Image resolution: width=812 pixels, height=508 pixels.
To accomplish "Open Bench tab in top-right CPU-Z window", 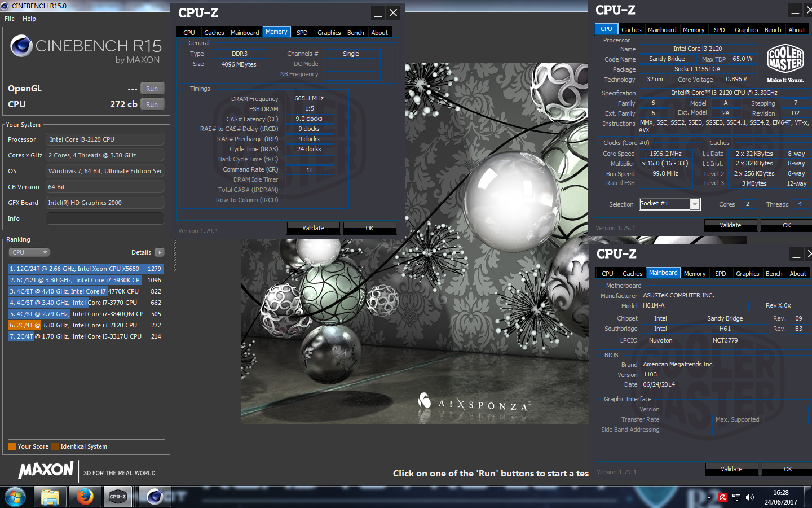I will (773, 30).
